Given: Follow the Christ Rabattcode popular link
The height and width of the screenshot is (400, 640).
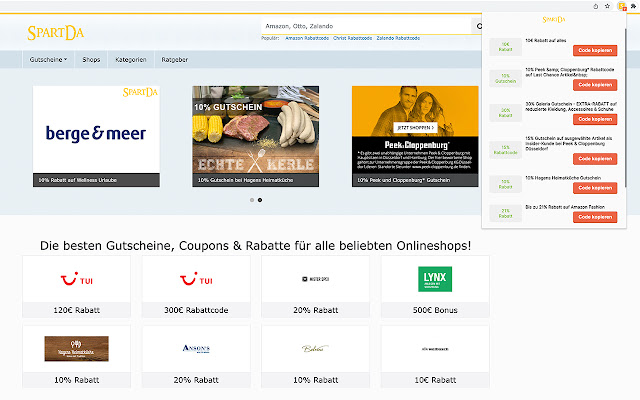Looking at the screenshot, I should pyautogui.click(x=352, y=38).
